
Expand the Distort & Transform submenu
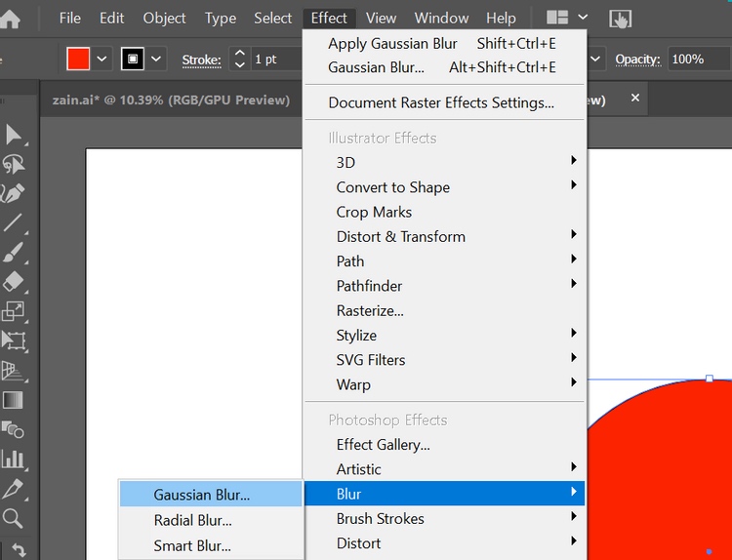point(444,237)
